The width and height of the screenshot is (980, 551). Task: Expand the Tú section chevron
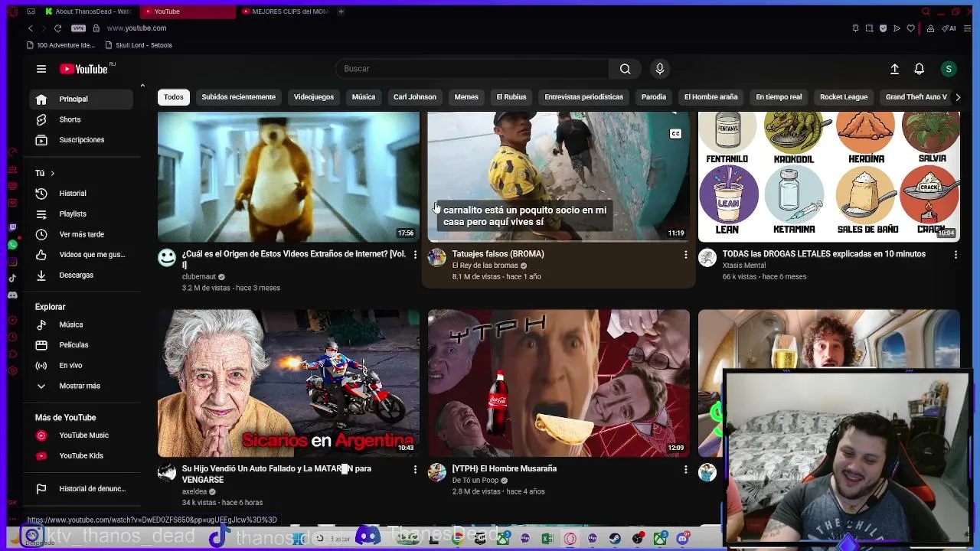pos(52,174)
